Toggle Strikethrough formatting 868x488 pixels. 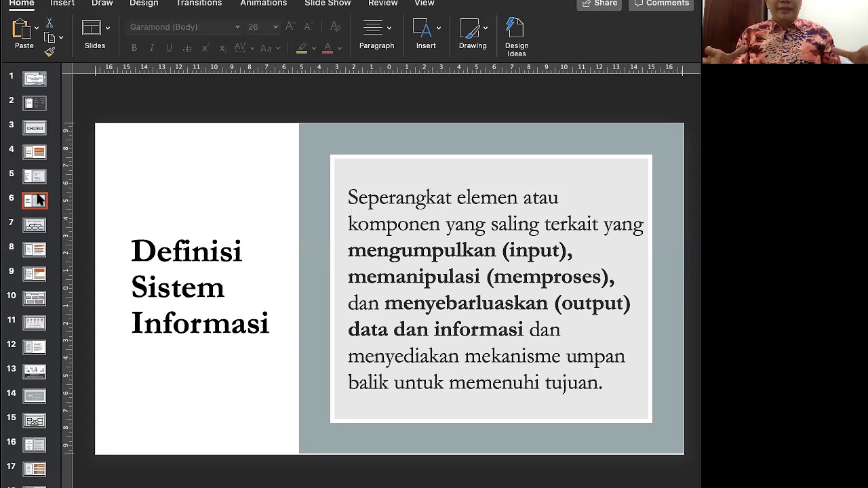coord(186,48)
